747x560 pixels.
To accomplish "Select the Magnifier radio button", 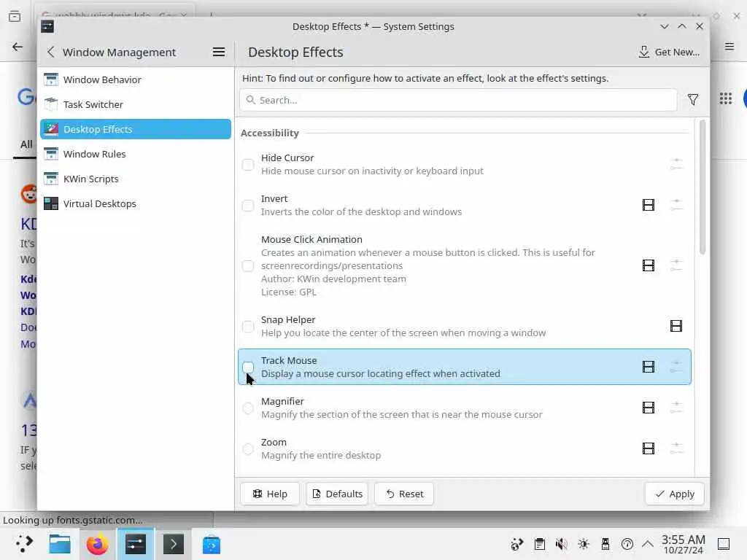I will [x=248, y=408].
